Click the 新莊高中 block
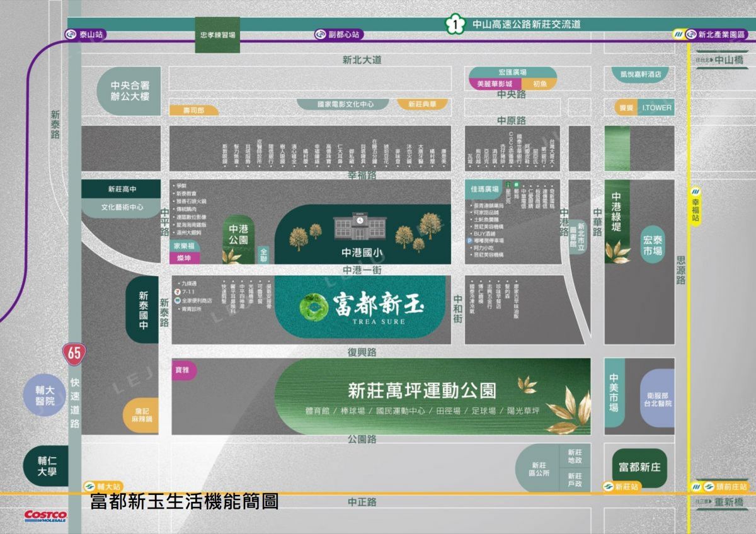Screen dimensions: 756x534 click(x=122, y=189)
